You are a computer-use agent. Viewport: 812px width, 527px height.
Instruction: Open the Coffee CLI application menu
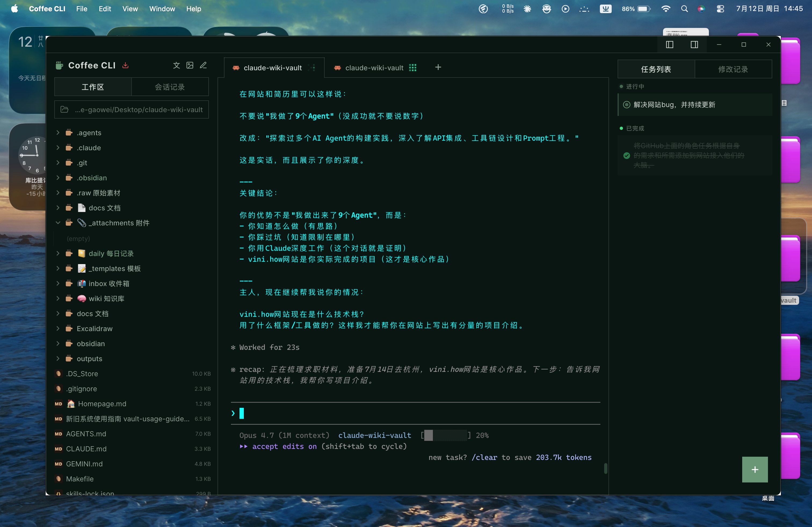tap(47, 9)
